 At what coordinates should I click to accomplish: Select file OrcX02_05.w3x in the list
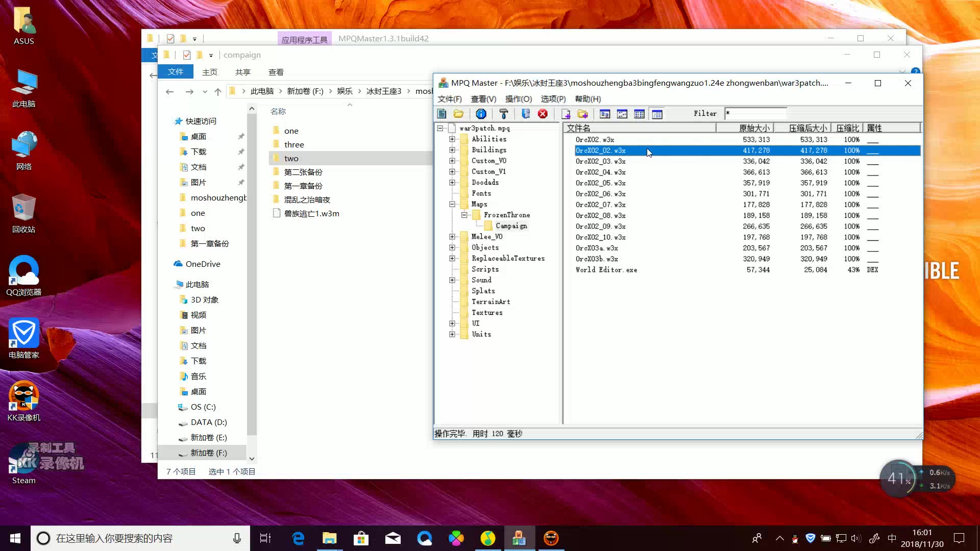coord(601,183)
